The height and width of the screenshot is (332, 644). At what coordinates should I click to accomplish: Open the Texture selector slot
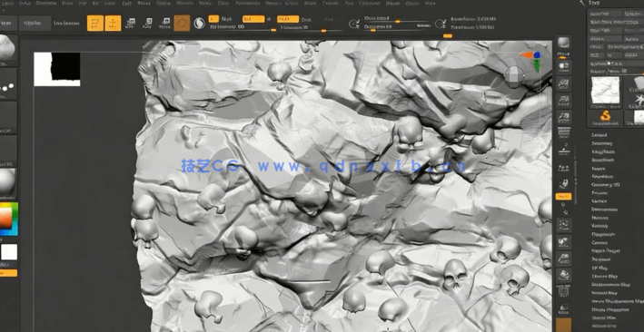7,150
